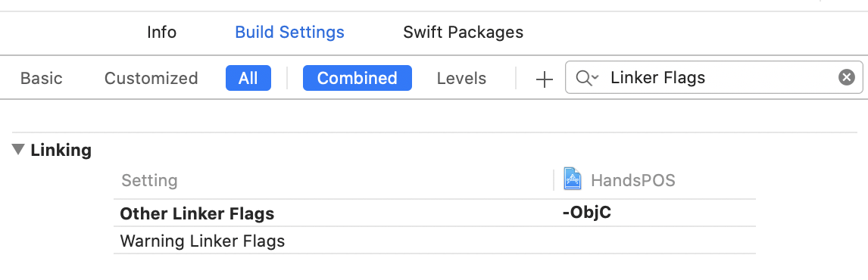
Task: Open the search magnifier filter menu
Action: pyautogui.click(x=587, y=78)
